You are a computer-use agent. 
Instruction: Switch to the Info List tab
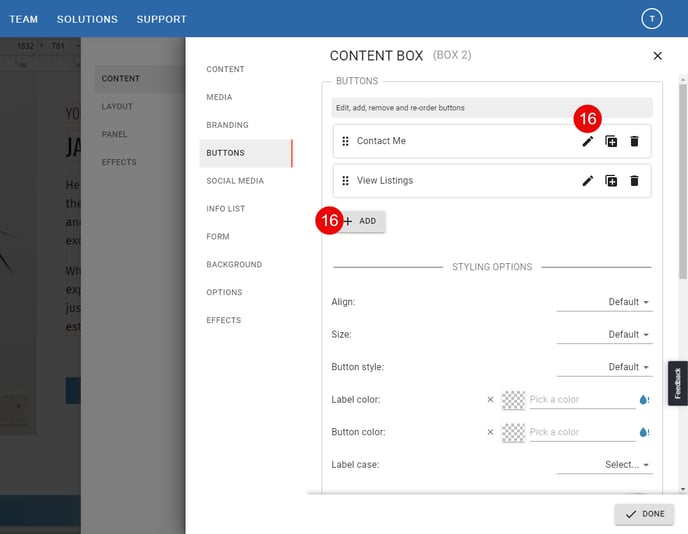click(246, 209)
